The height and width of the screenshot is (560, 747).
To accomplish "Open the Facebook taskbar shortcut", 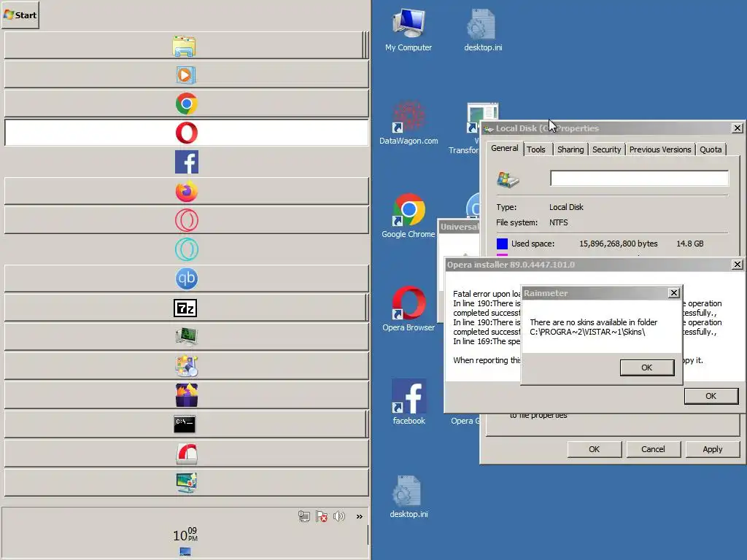I will coord(186,162).
